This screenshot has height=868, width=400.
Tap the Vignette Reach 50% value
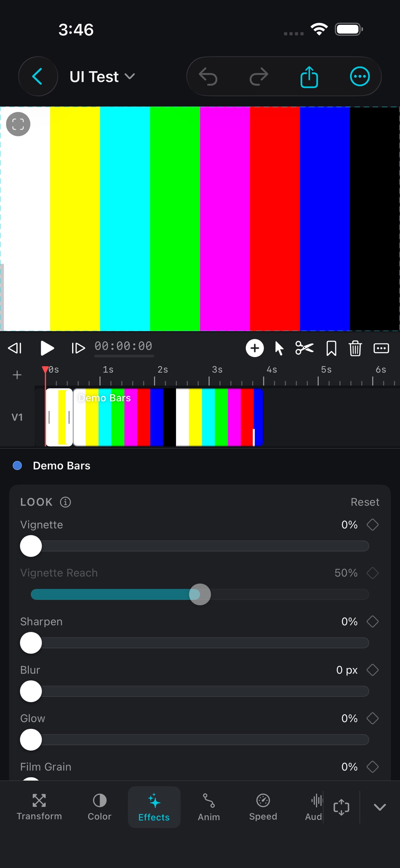point(346,573)
